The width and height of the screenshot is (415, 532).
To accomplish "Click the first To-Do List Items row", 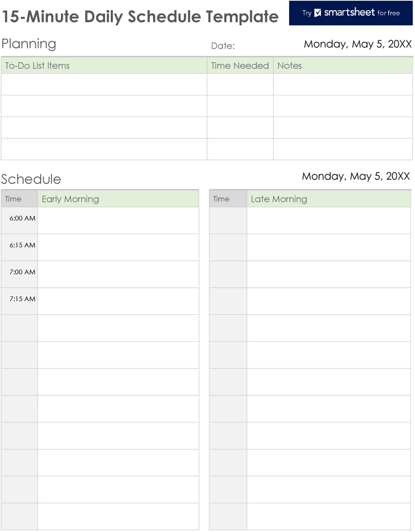I will 104,85.
